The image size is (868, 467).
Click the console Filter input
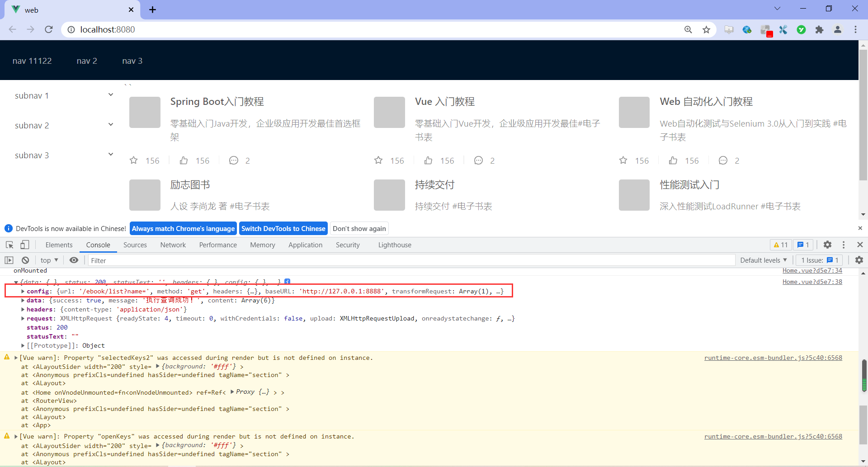tap(411, 260)
